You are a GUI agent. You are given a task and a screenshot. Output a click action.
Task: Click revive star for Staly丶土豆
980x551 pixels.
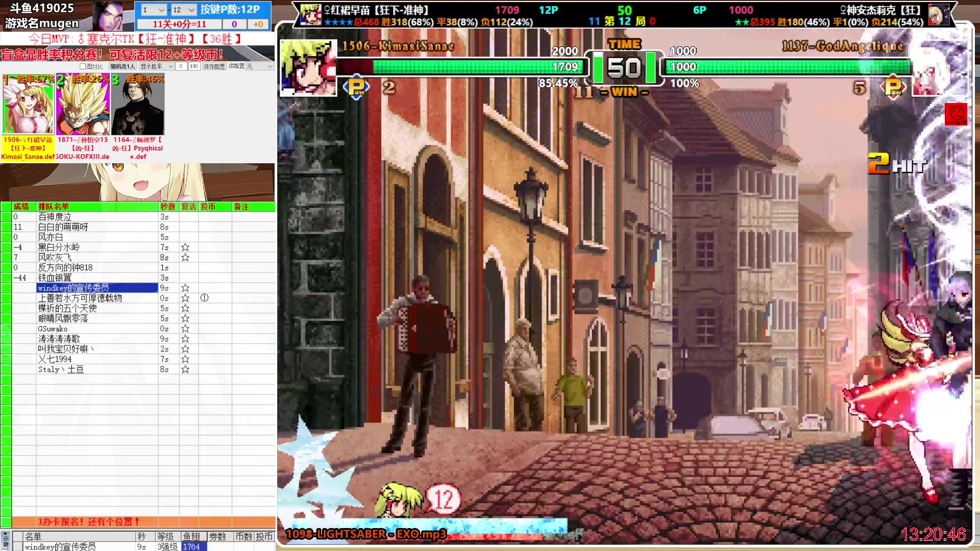[185, 370]
